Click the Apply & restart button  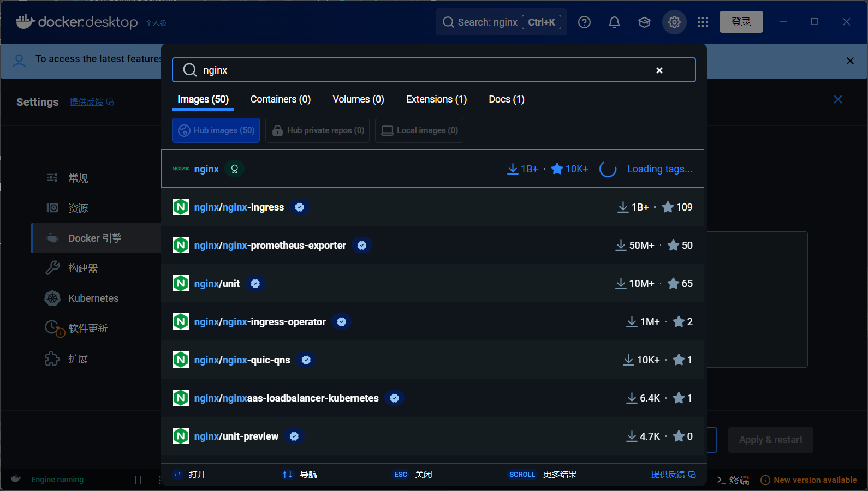pos(771,440)
